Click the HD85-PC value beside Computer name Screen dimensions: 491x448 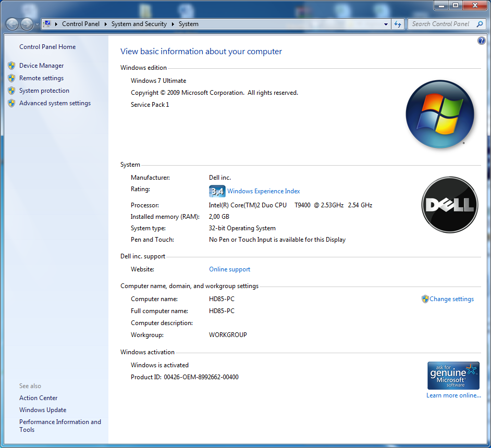222,299
